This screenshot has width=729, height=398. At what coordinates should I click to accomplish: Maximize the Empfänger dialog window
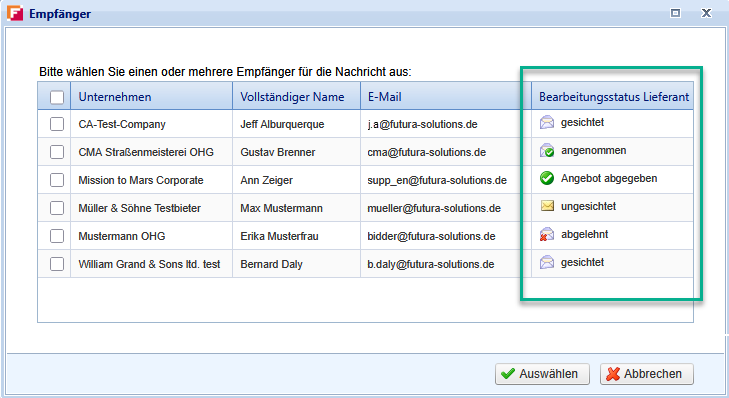coord(675,13)
